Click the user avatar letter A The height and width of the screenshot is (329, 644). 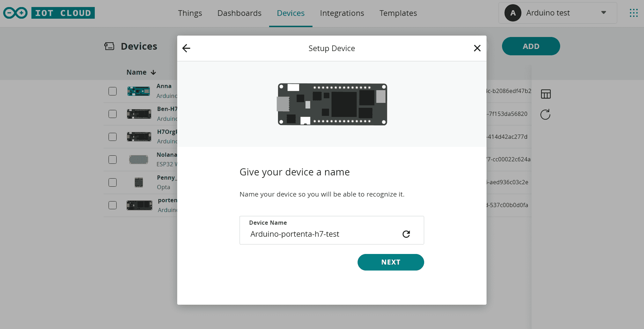(x=513, y=13)
